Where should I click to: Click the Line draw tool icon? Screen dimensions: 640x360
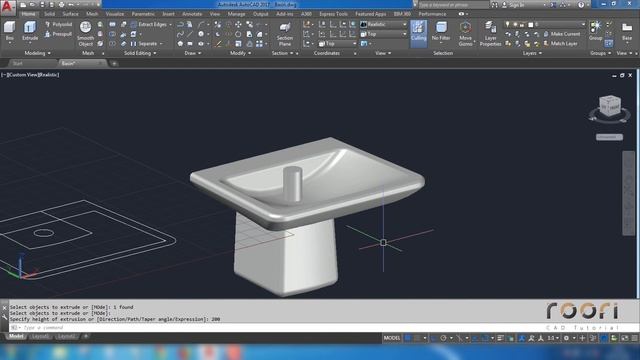190,34
